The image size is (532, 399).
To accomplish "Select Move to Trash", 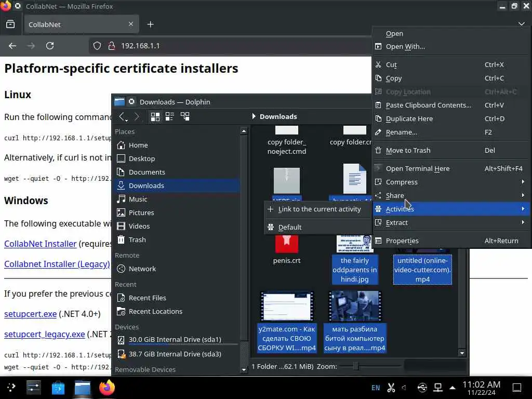I will coord(451,150).
